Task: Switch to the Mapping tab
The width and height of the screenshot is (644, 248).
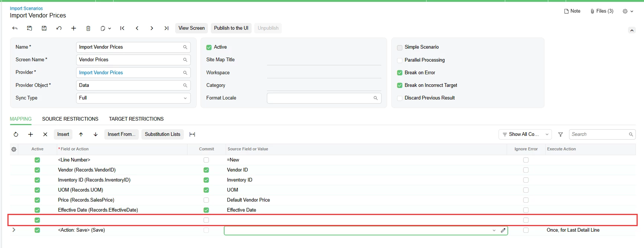Action: point(21,119)
